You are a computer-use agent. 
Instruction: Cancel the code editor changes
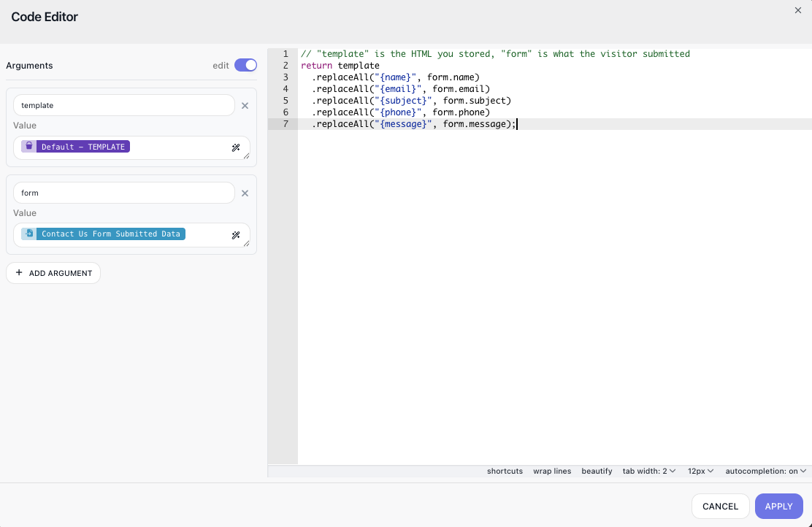(x=720, y=507)
